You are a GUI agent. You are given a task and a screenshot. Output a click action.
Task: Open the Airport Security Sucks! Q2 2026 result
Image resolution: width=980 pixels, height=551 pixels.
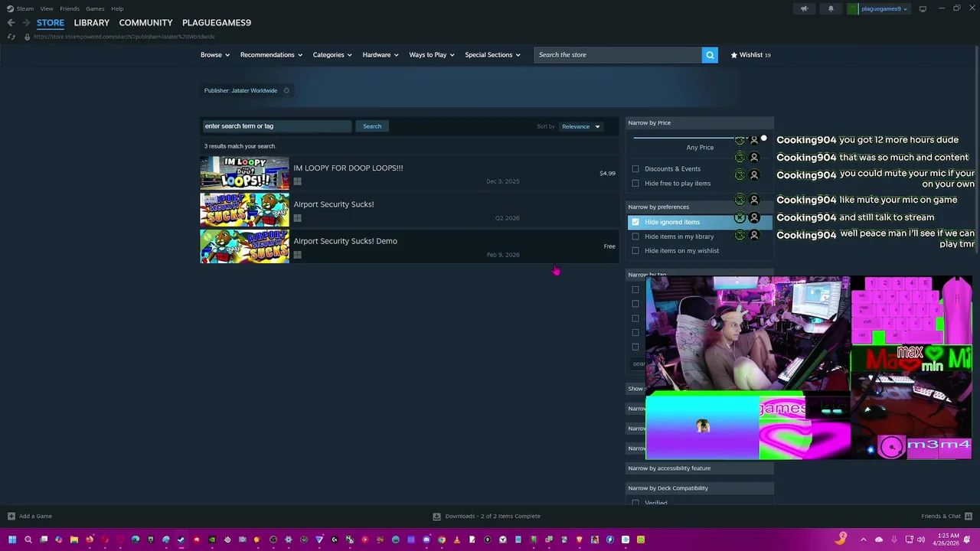408,210
